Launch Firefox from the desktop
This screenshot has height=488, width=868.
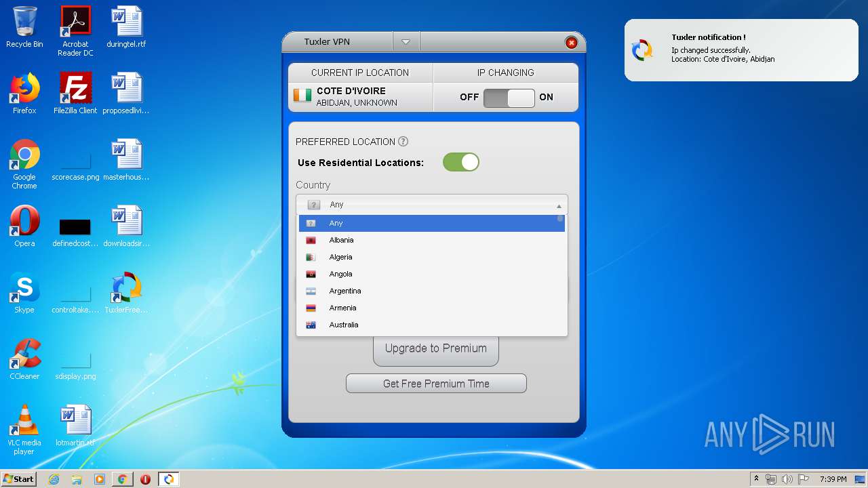click(24, 94)
